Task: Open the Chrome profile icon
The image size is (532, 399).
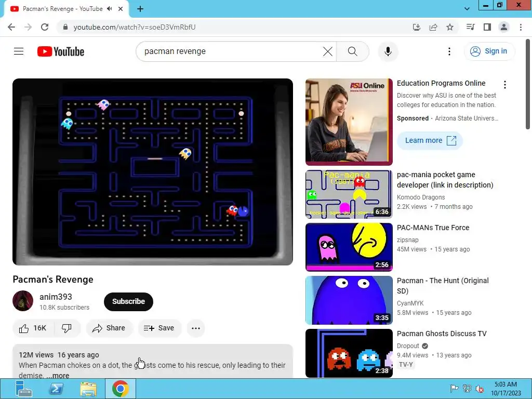Action: (x=504, y=27)
